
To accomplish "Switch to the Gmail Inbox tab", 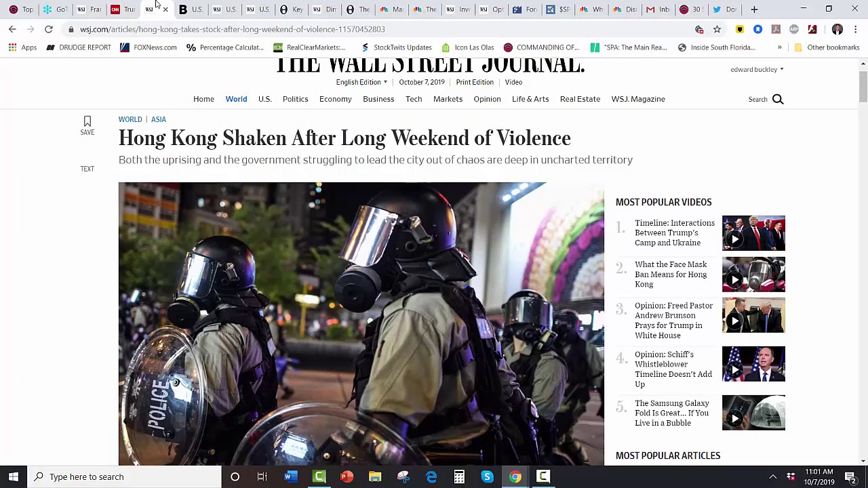I will click(x=658, y=9).
